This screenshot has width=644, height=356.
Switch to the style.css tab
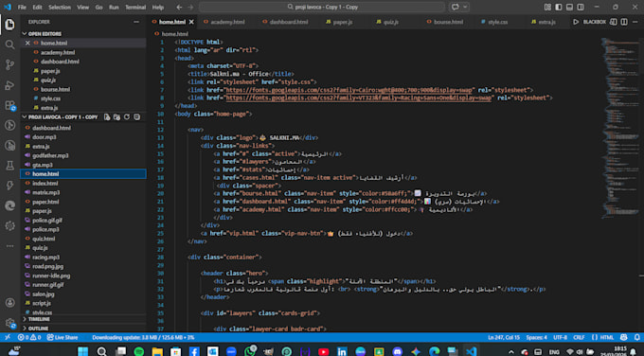[497, 22]
